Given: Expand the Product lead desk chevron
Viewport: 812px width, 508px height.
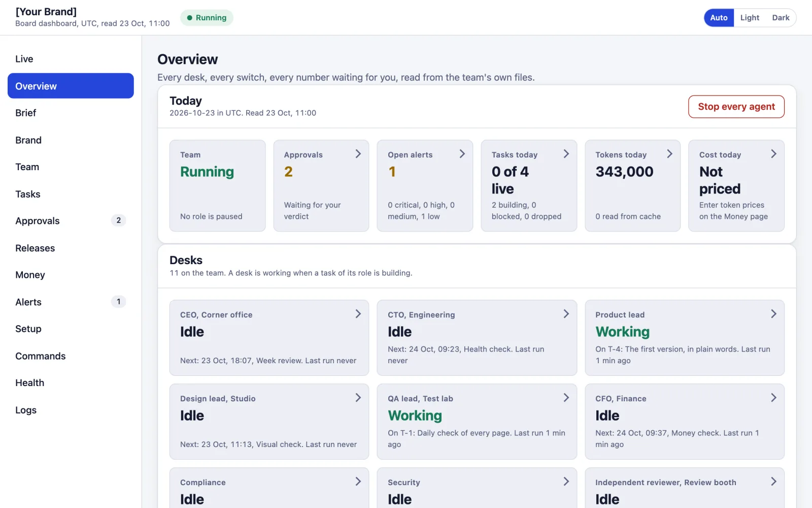Looking at the screenshot, I should coord(773,314).
